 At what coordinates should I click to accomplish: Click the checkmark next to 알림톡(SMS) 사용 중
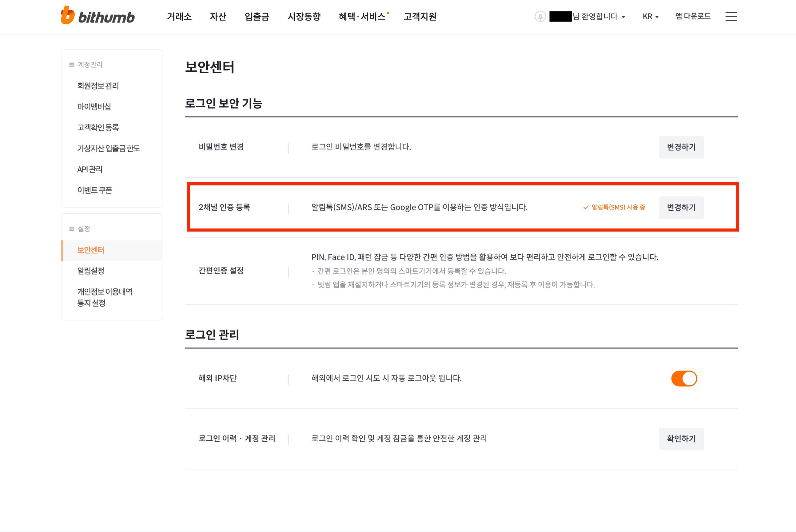[586, 207]
